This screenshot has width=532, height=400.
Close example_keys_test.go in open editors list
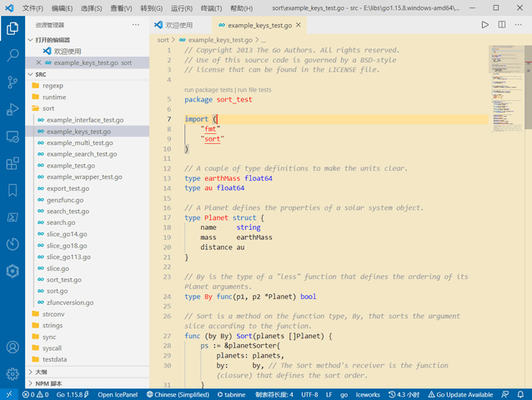[x=38, y=62]
